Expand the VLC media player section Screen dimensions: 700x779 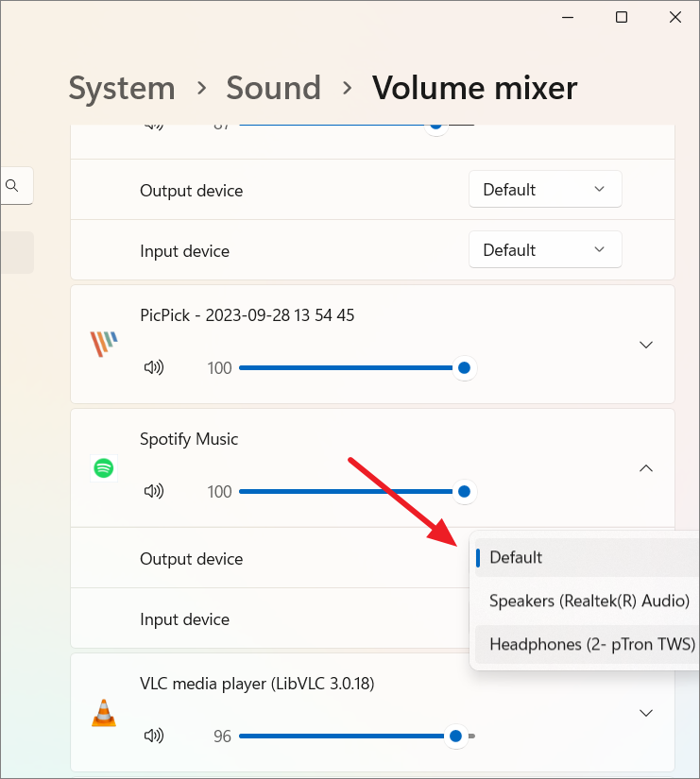pyautogui.click(x=645, y=713)
